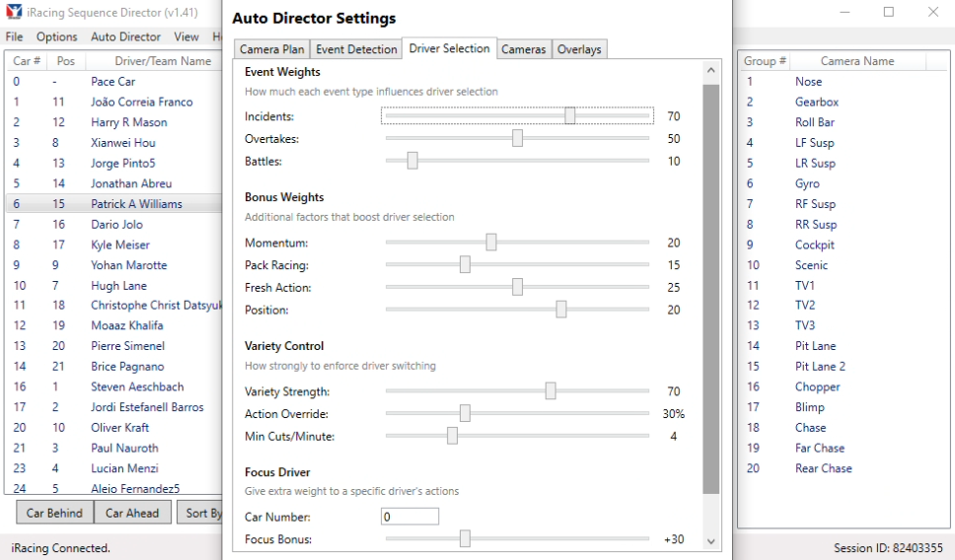Click the Incidents slider thumb
This screenshot has width=955, height=560.
[x=570, y=116]
